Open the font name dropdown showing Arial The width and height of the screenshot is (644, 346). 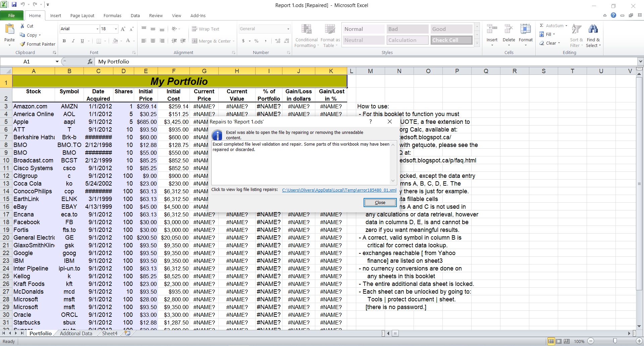[97, 29]
